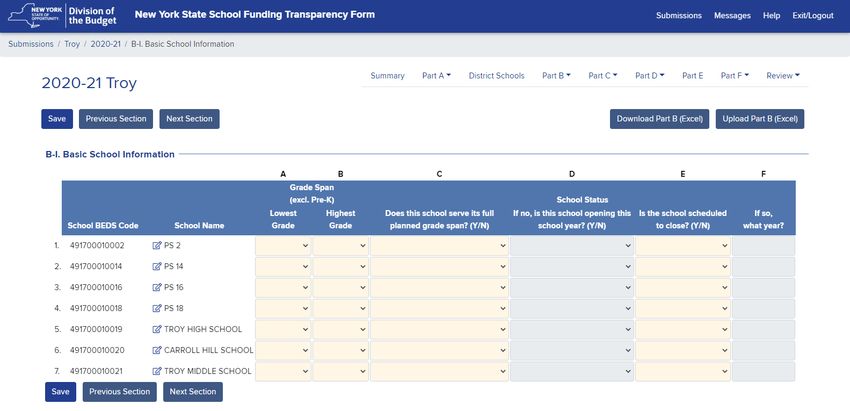Click the edit icon next to PS 18
Viewport: 850px width, 411px height.
click(157, 309)
